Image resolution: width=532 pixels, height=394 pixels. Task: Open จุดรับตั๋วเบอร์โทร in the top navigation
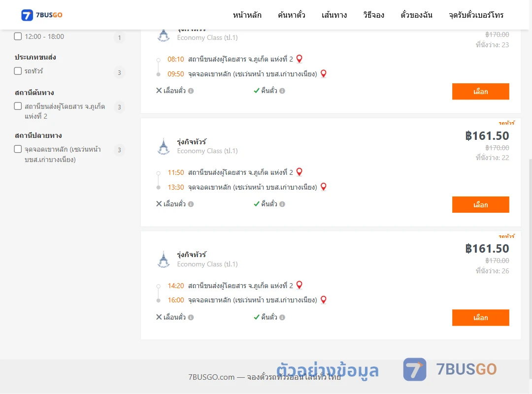pyautogui.click(x=476, y=15)
